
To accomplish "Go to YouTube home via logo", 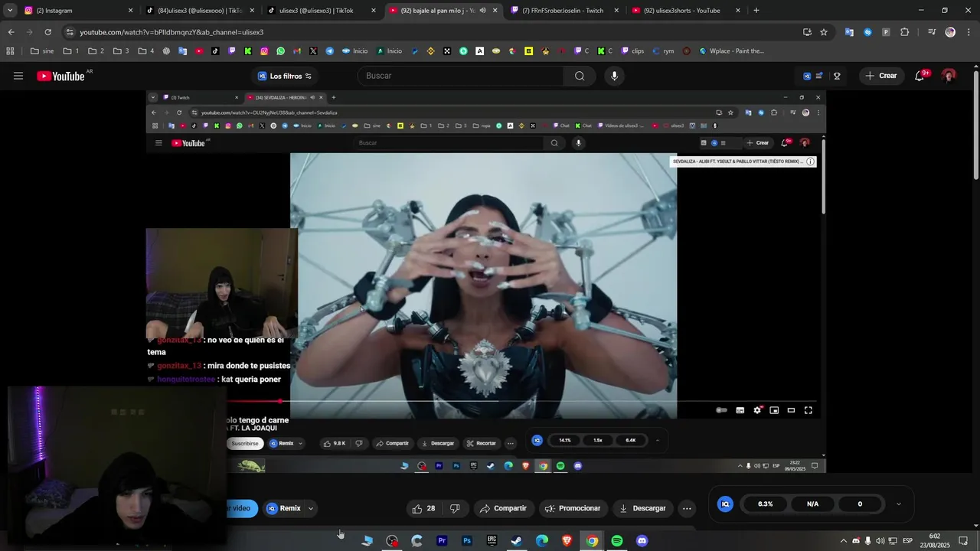I will pos(60,76).
